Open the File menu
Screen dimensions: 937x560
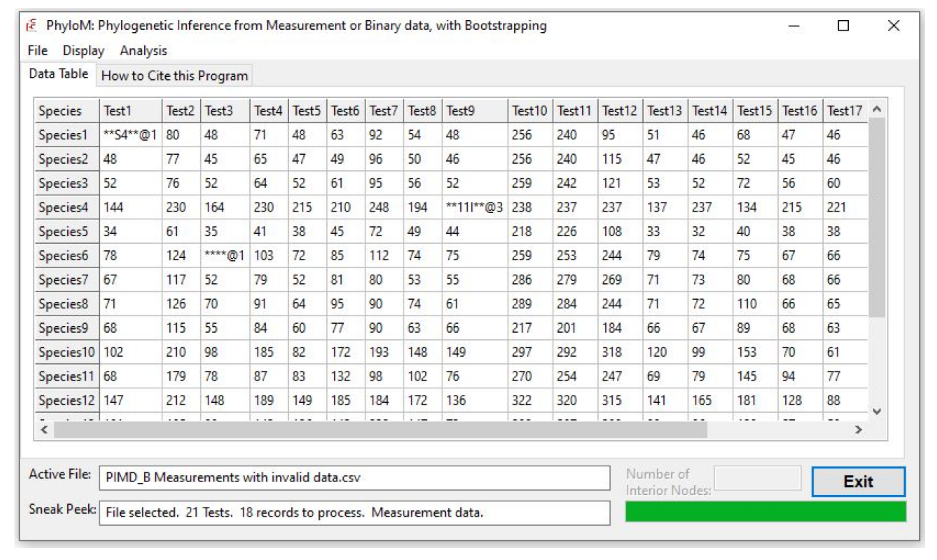click(x=38, y=50)
